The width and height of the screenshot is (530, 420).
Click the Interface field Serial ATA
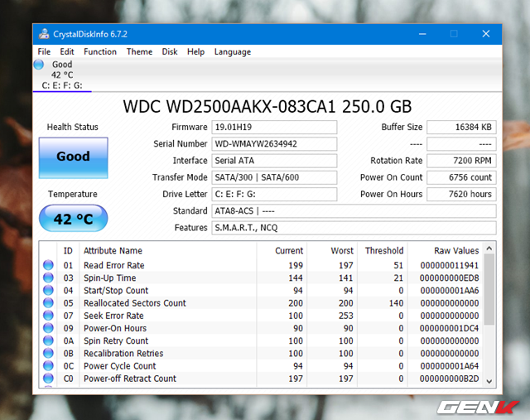(274, 161)
